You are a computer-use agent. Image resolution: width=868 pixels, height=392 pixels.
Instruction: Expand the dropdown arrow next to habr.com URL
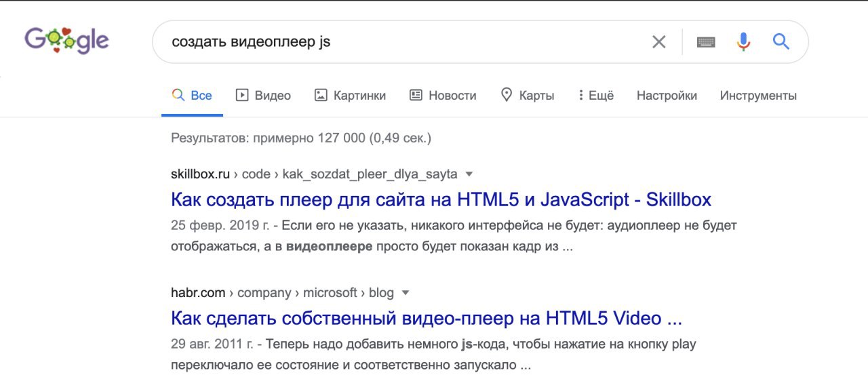[x=406, y=293]
